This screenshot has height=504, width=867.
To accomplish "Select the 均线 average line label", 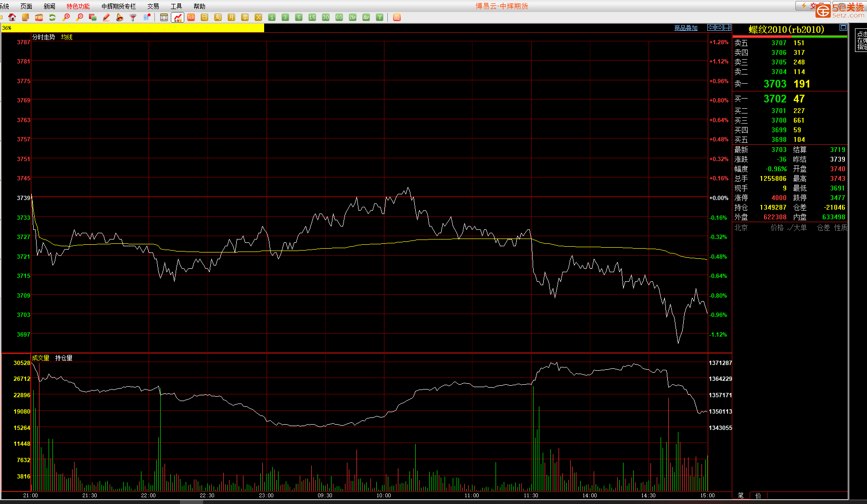I will click(67, 37).
